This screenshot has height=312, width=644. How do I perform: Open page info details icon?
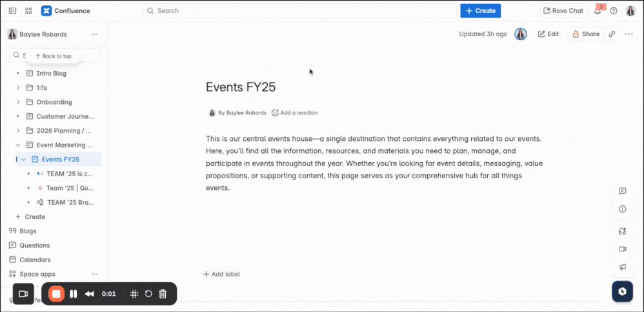click(x=622, y=209)
